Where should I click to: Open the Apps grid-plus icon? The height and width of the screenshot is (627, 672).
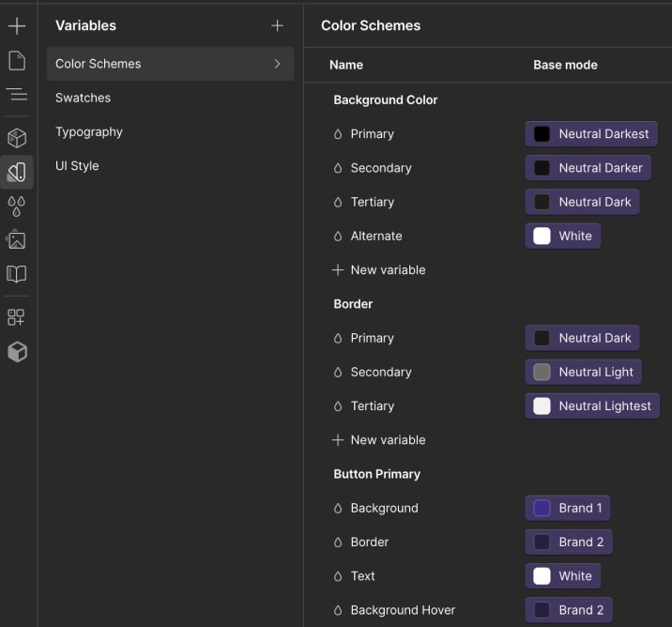pos(17,317)
